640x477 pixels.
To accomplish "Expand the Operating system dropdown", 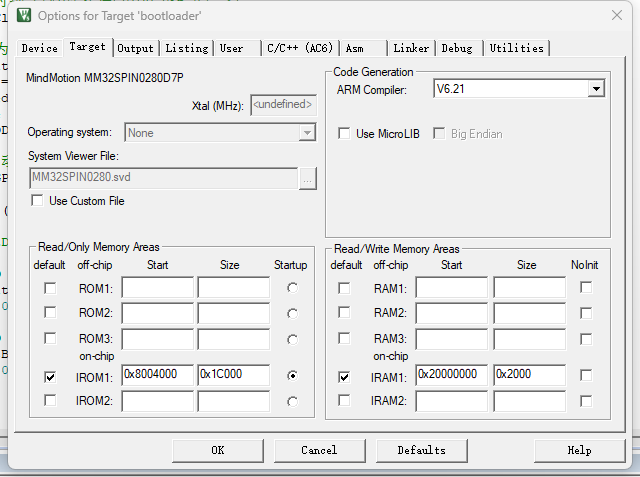I will pyautogui.click(x=307, y=133).
